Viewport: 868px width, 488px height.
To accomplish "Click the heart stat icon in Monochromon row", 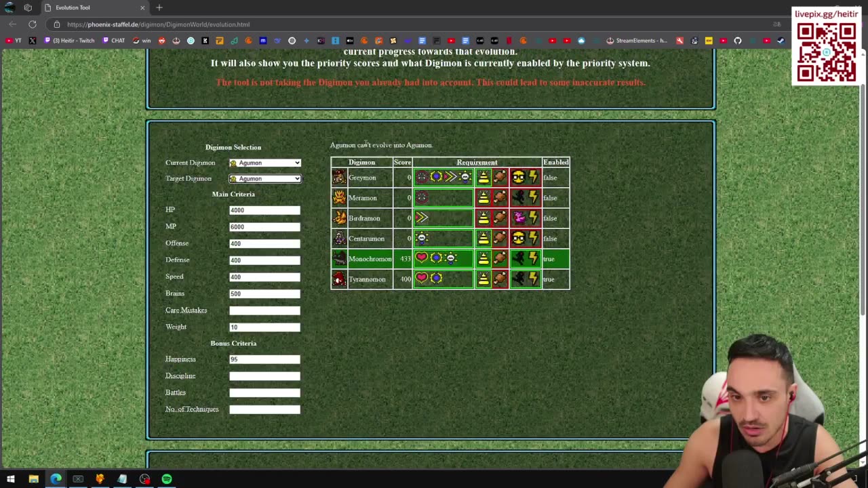I will 422,258.
